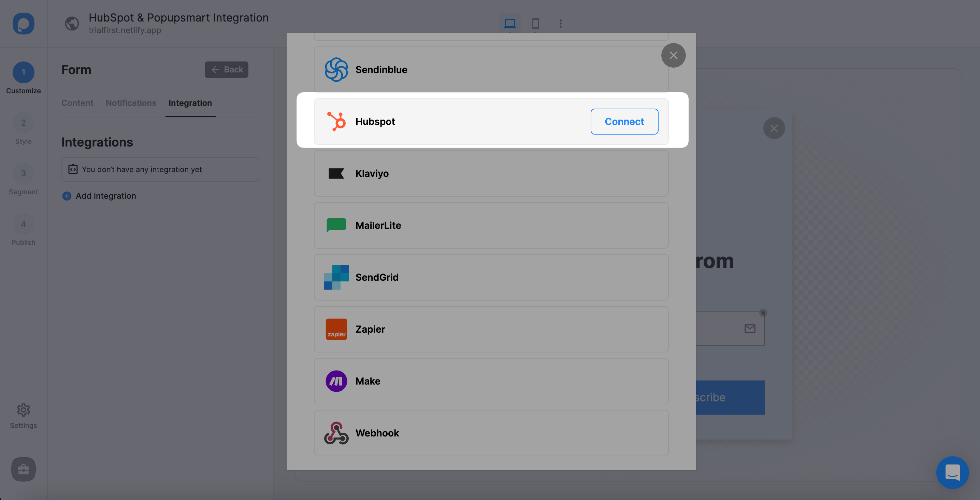The height and width of the screenshot is (500, 980).
Task: Click the MailerLite green square icon
Action: [x=336, y=224]
